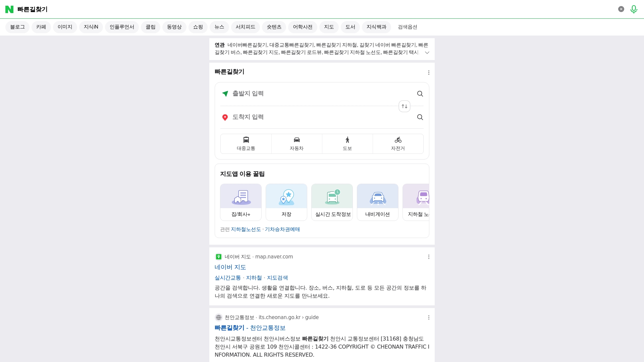
Task: Click the 지도앱 이용 꿀팁 heading
Action: coord(243,174)
